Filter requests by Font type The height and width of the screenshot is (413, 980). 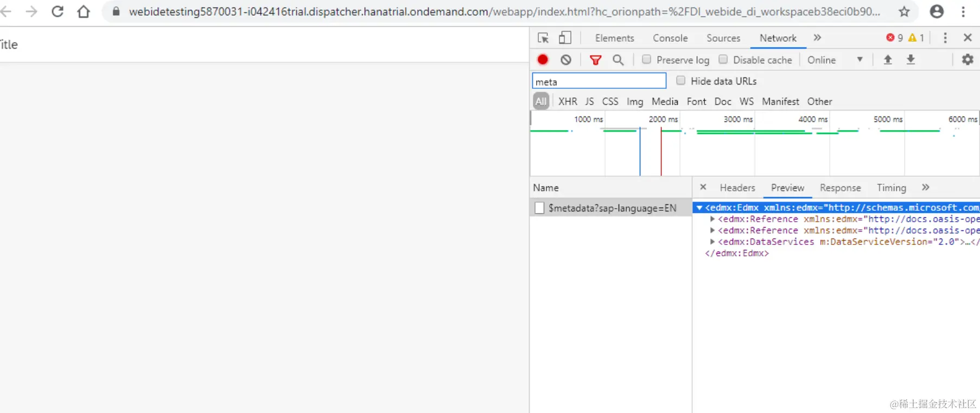coord(696,101)
